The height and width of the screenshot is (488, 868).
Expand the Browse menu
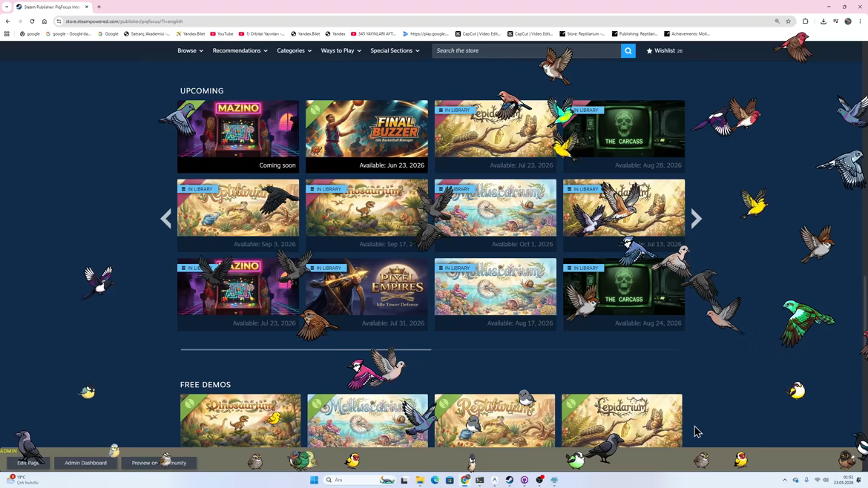(x=190, y=50)
